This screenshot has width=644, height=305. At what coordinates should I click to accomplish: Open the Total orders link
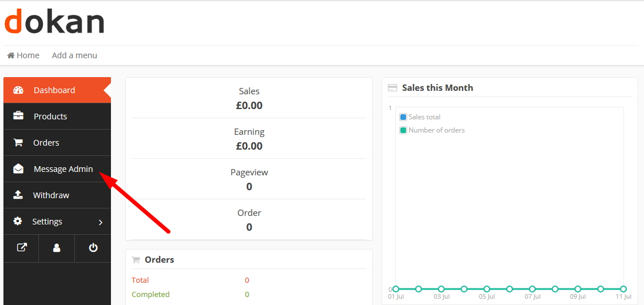140,280
